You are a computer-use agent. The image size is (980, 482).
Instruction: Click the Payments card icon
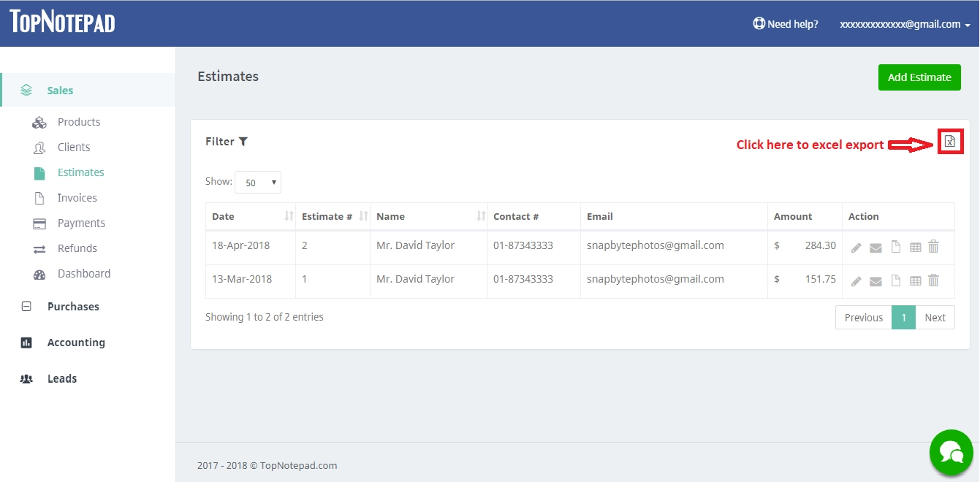point(40,223)
